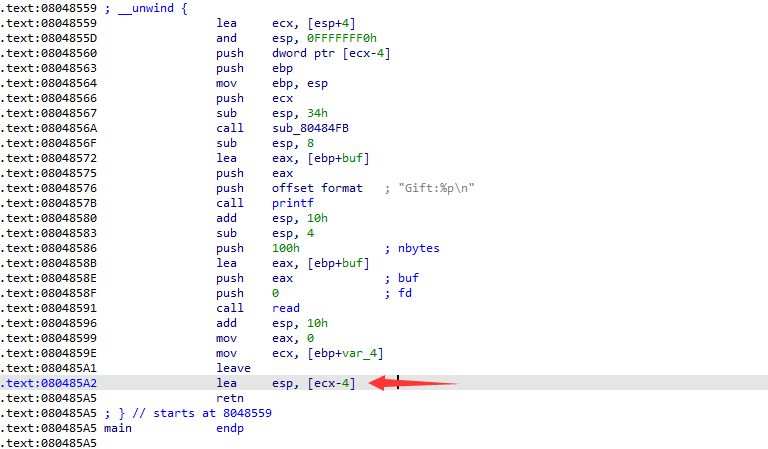Click the "Gift:%p\n" string comment
This screenshot has width=768, height=449.
[436, 188]
